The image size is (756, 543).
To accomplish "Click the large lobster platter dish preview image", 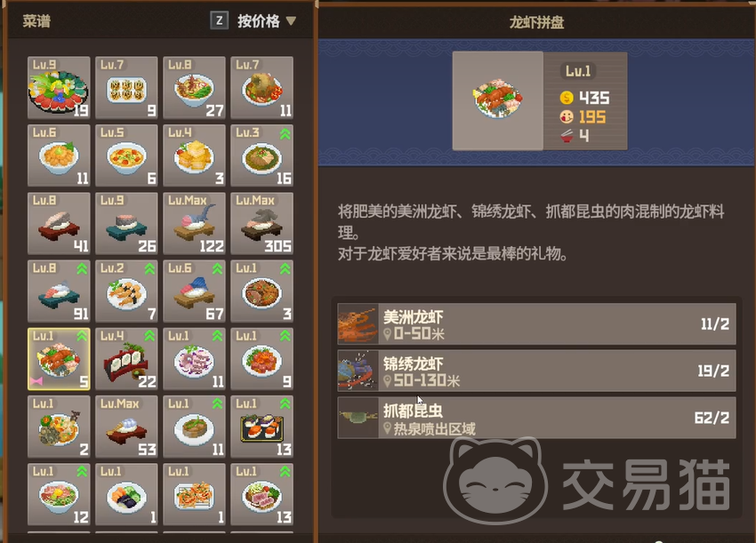I will point(497,100).
